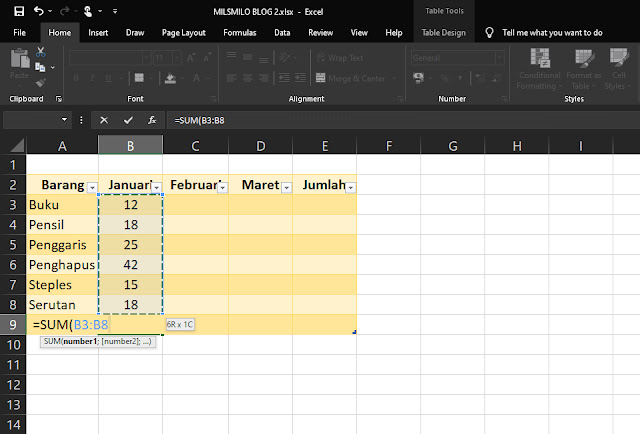Click the Undo arrow icon
Screen dimensions: 640x434
click(39, 11)
